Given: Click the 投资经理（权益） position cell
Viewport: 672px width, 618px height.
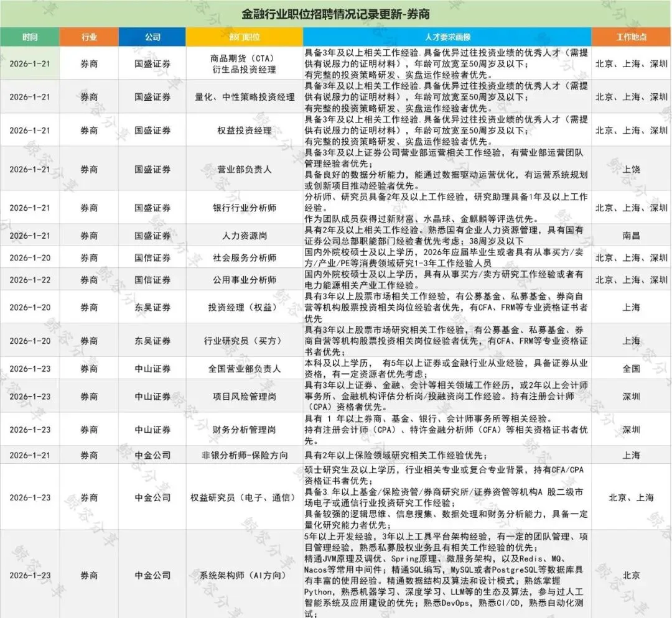Looking at the screenshot, I should (245, 307).
